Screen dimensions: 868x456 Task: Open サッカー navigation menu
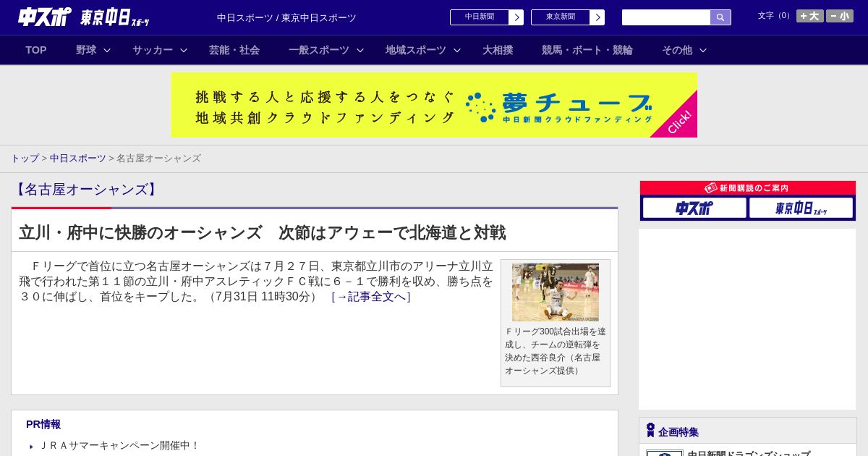[x=153, y=50]
